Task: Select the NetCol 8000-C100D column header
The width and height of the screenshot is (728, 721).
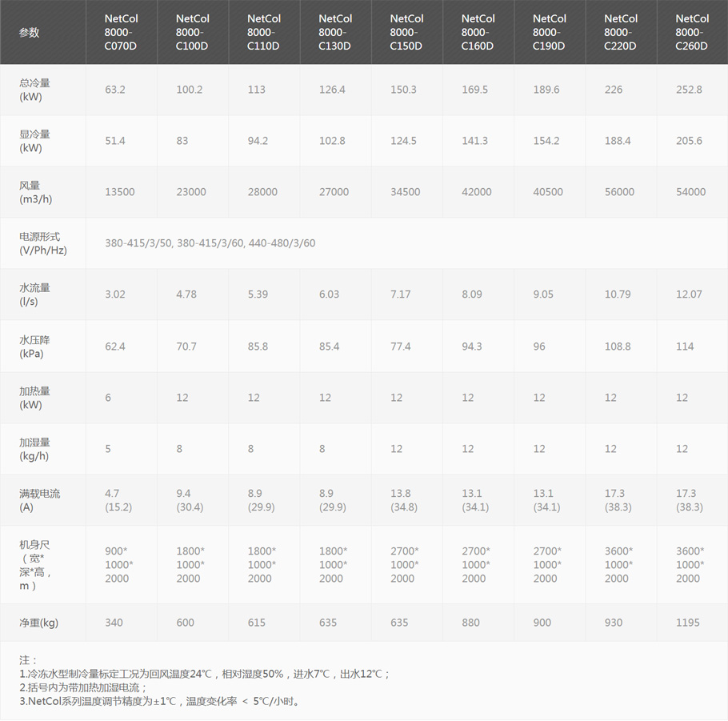Action: pyautogui.click(x=192, y=33)
